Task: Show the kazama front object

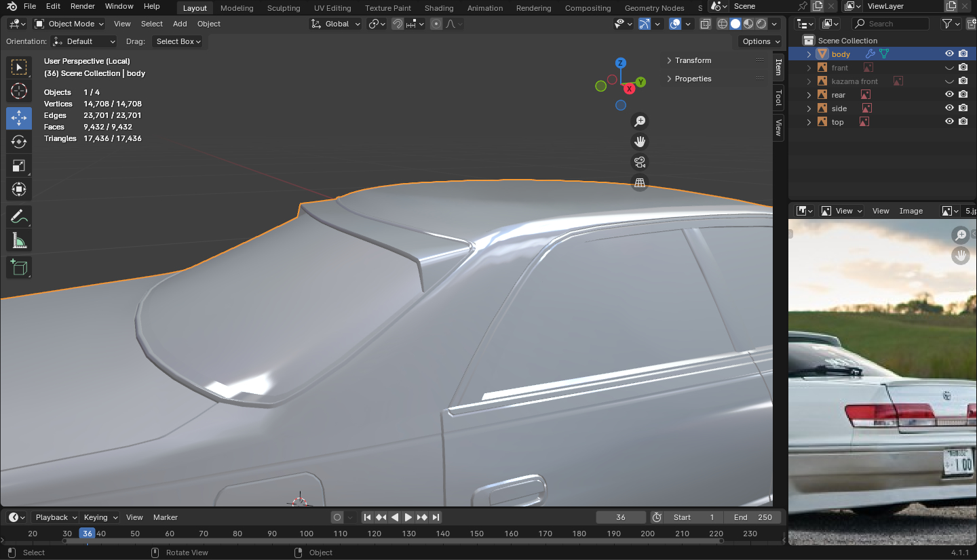Action: pyautogui.click(x=950, y=81)
